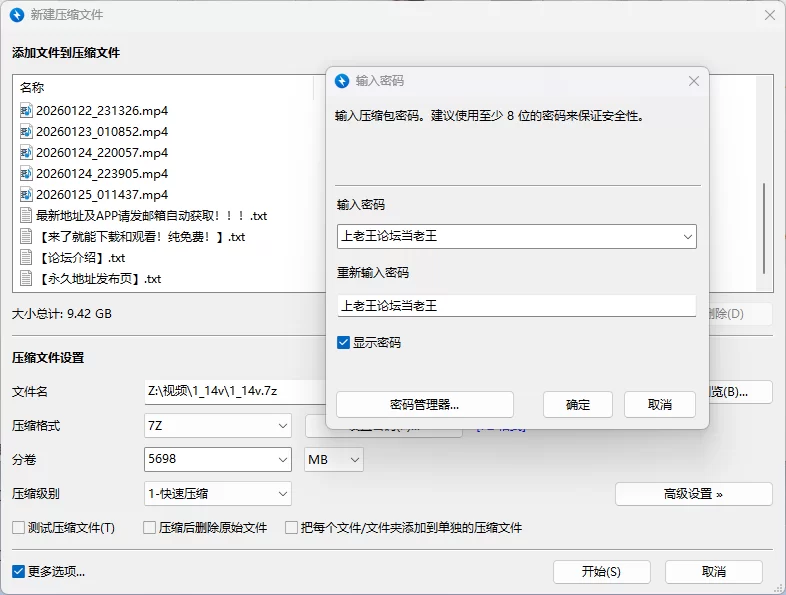Image resolution: width=786 pixels, height=595 pixels.
Task: Click the 文件名 path input field
Action: coord(236,391)
